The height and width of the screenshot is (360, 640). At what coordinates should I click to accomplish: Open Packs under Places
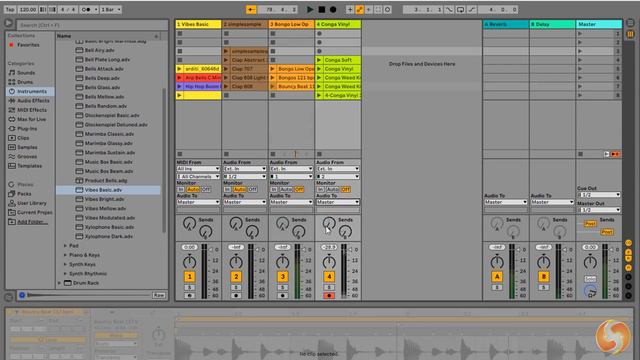[24, 194]
